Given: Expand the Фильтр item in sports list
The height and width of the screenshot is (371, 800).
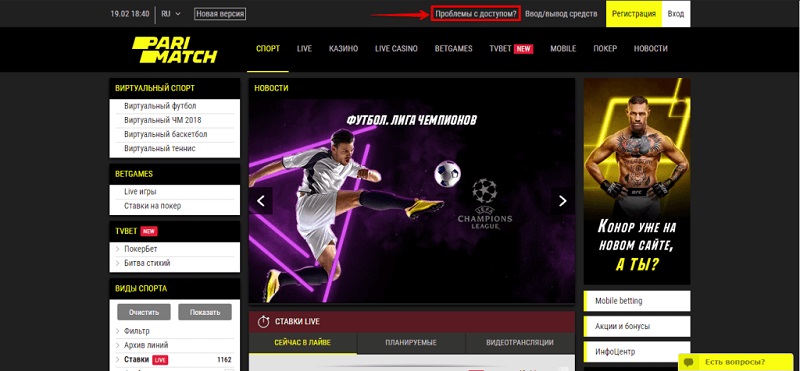Looking at the screenshot, I should [x=137, y=331].
